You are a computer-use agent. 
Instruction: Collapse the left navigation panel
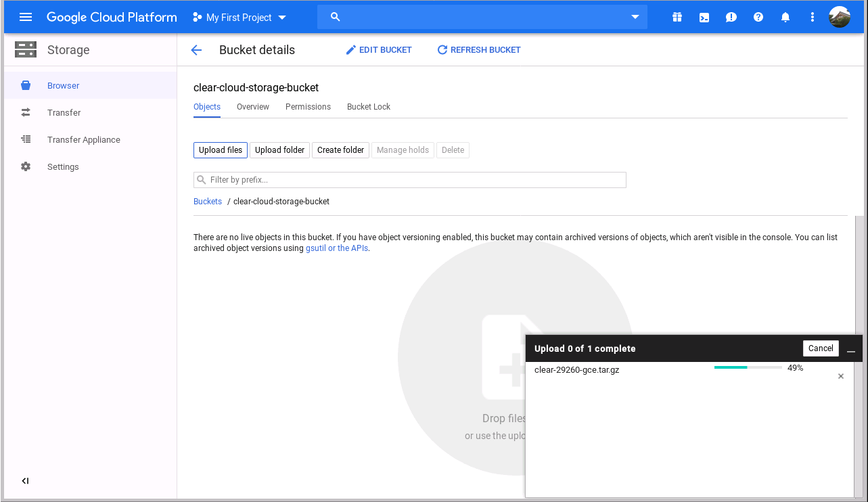pos(25,481)
